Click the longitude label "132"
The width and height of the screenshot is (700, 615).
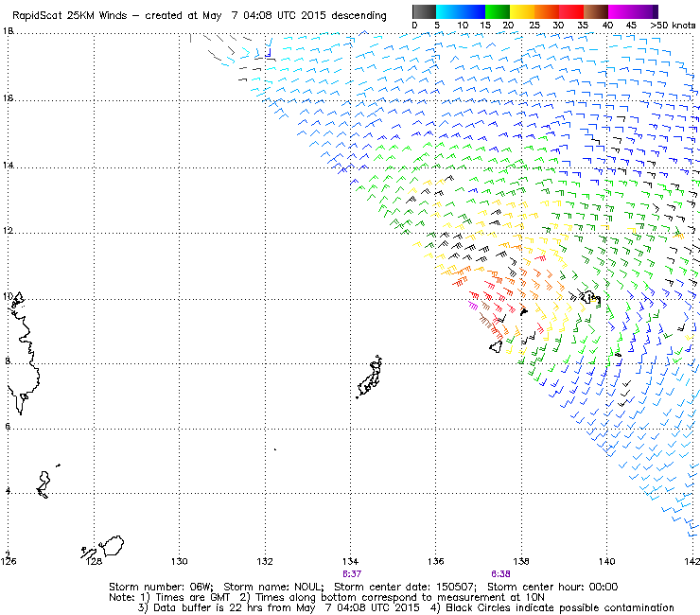265,561
